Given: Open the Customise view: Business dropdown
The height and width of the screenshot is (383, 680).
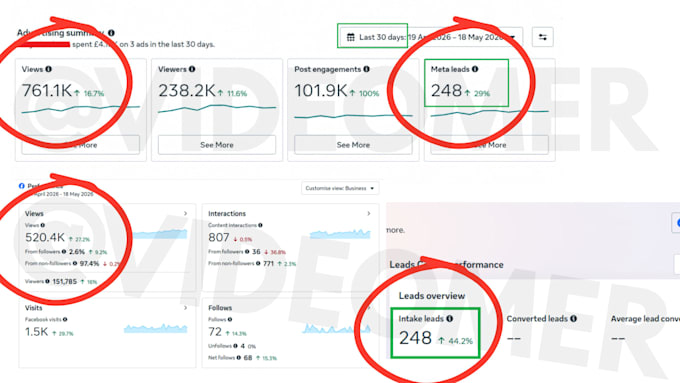Looking at the screenshot, I should [x=340, y=188].
